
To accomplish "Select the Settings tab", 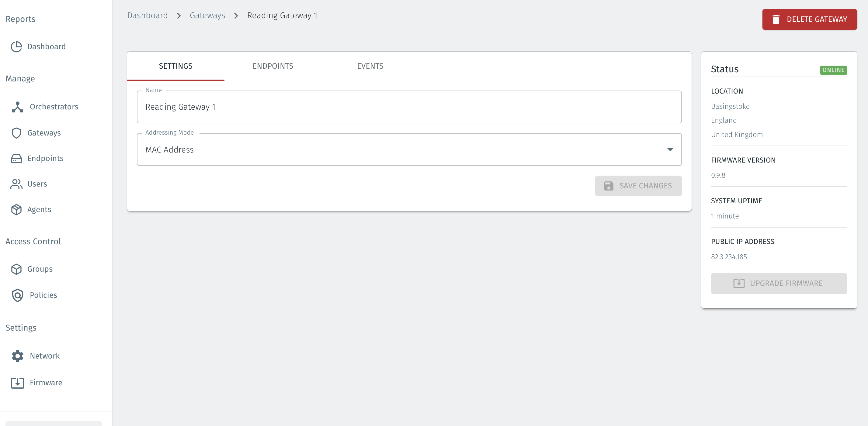I will pos(175,66).
